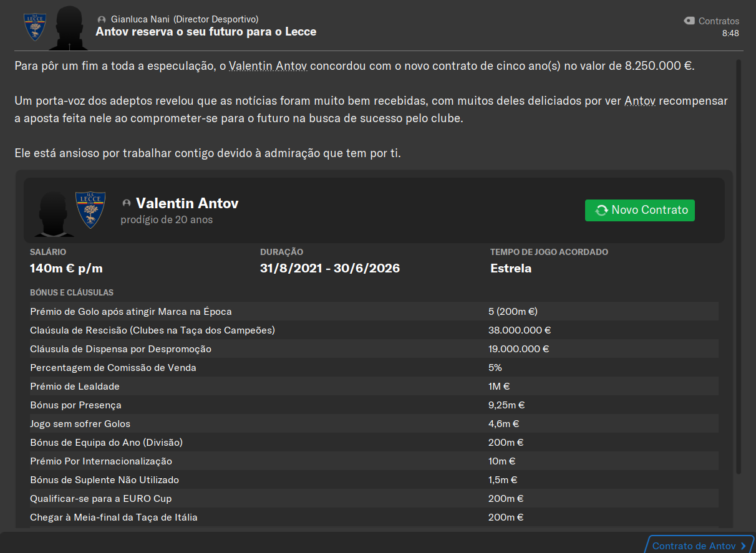Click the Novo Contrato button
756x553 pixels.
[x=639, y=210]
